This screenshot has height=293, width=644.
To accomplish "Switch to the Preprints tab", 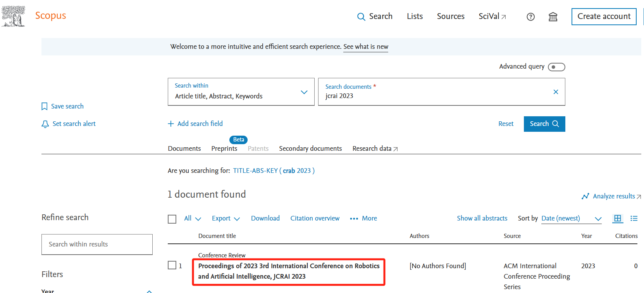I will click(224, 148).
